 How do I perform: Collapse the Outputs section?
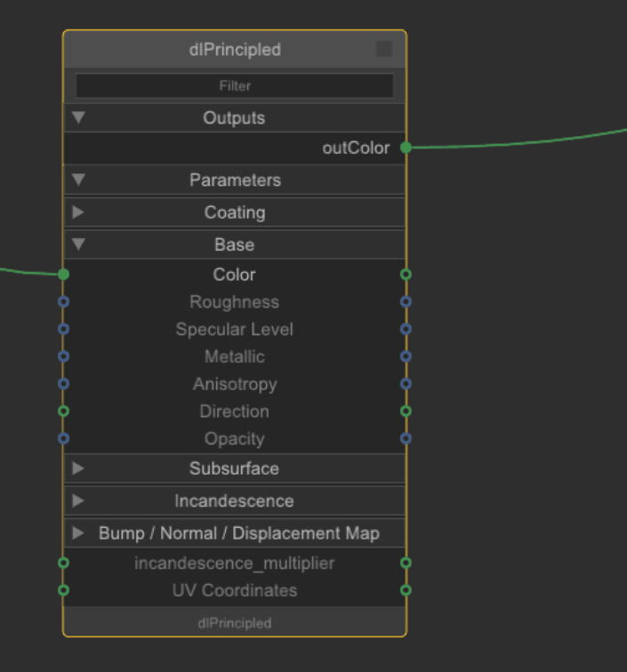pyautogui.click(x=78, y=117)
